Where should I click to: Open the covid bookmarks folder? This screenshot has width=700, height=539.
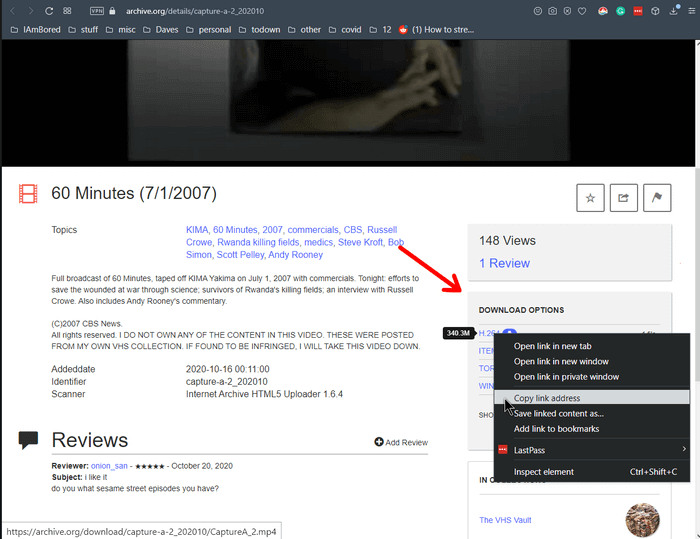(345, 30)
